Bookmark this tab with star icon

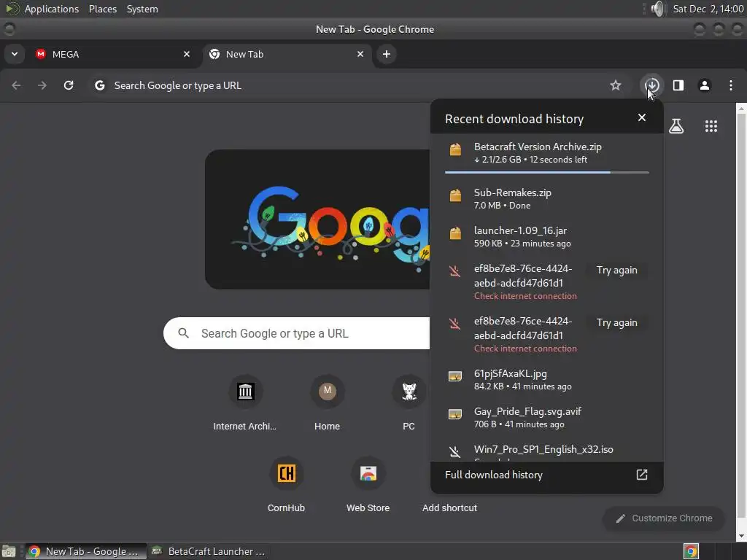616,85
